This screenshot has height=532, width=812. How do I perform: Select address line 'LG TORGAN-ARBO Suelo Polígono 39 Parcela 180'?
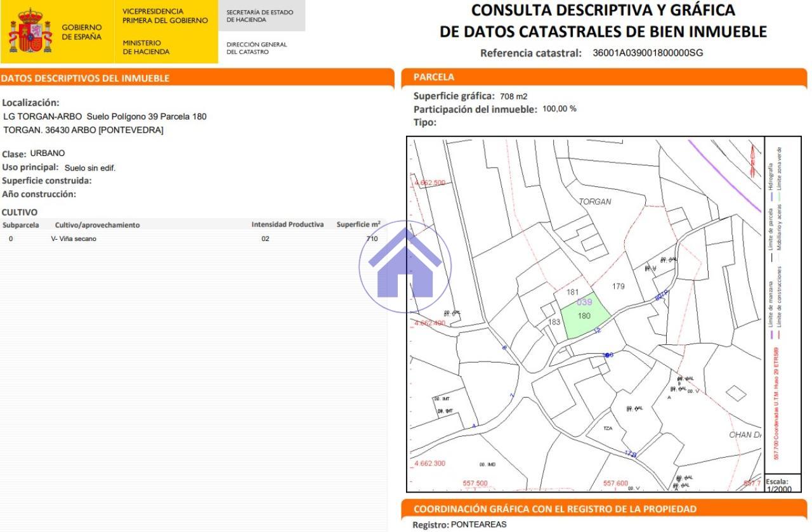105,117
